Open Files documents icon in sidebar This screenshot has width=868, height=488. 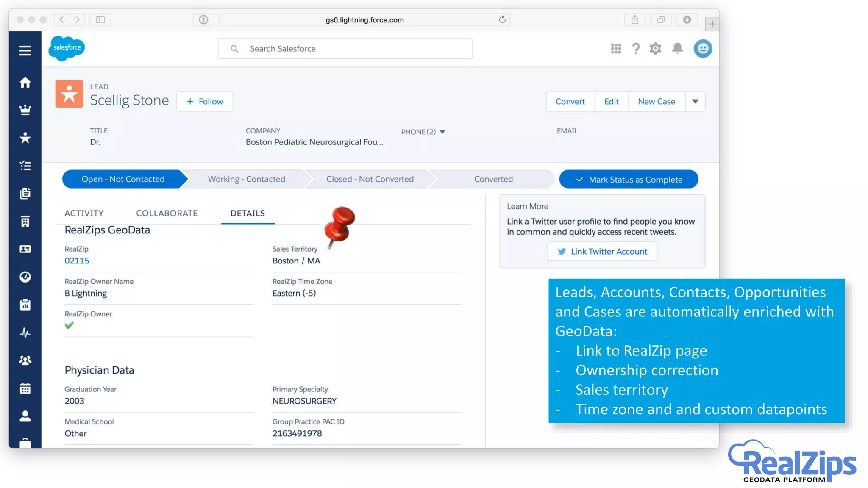(x=25, y=193)
